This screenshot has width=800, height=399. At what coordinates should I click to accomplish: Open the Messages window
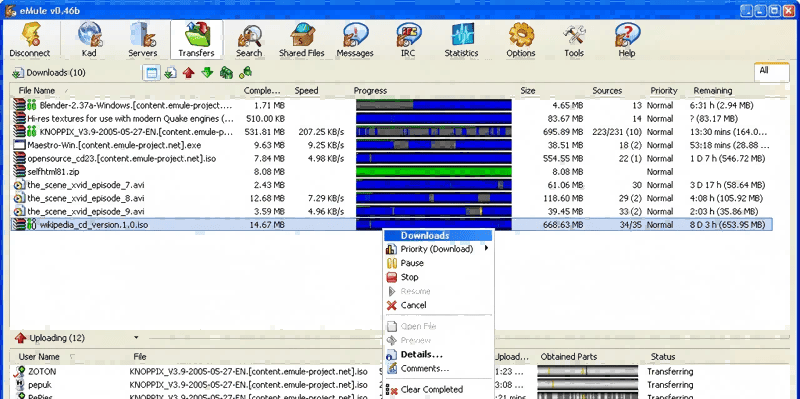point(355,39)
